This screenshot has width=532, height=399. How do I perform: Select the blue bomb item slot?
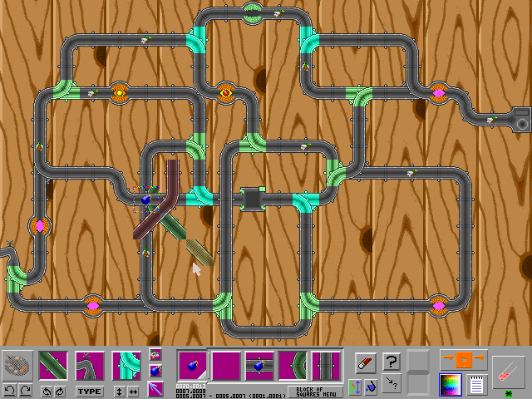tap(192, 365)
